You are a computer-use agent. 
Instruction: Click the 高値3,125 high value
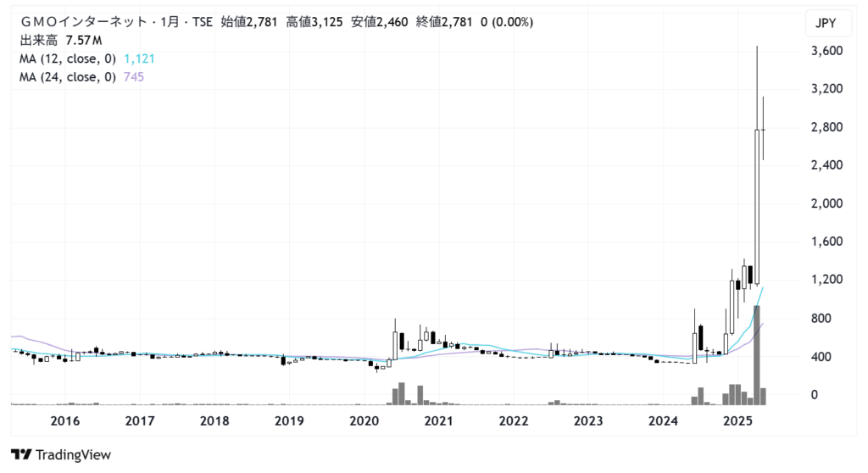pyautogui.click(x=314, y=22)
